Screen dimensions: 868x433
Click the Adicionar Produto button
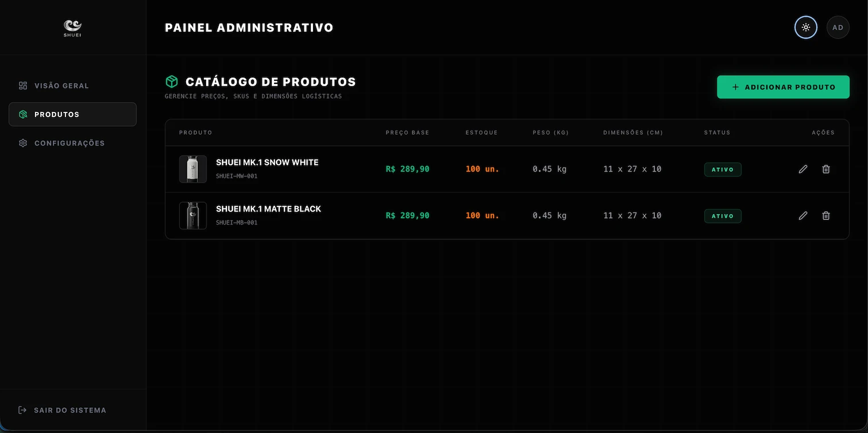783,87
